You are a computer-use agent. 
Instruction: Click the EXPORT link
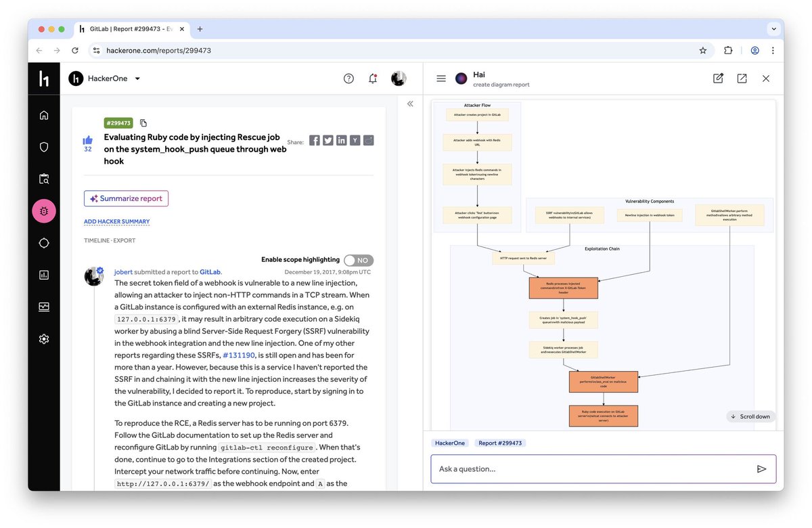[x=124, y=240]
